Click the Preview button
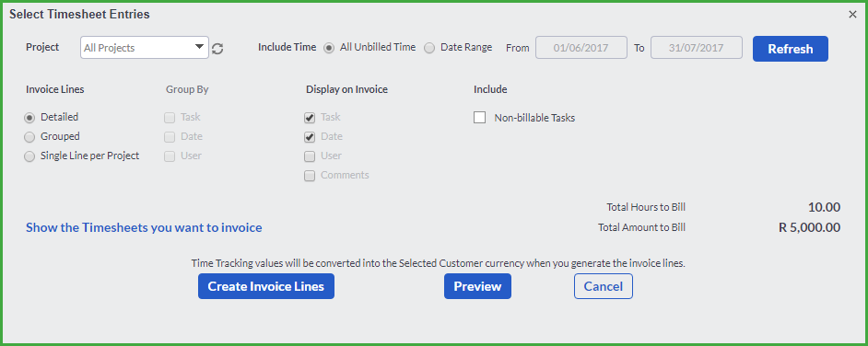Viewport: 868px width, 346px height. click(477, 286)
